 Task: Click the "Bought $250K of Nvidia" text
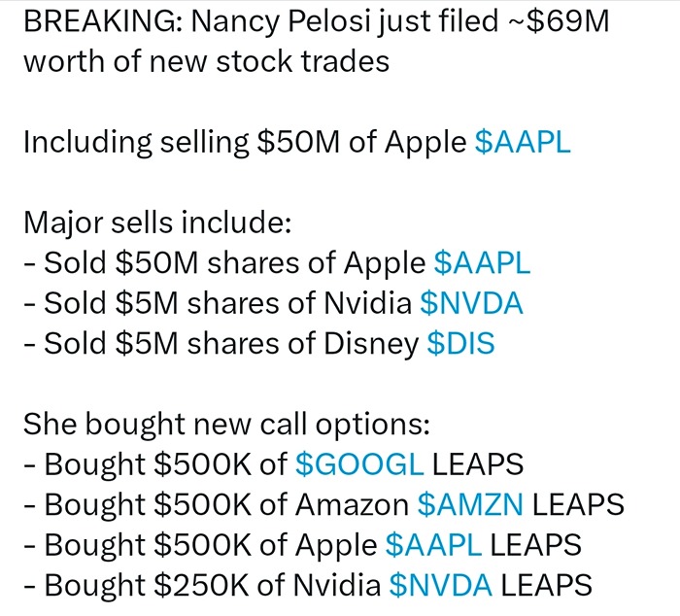pyautogui.click(x=211, y=585)
